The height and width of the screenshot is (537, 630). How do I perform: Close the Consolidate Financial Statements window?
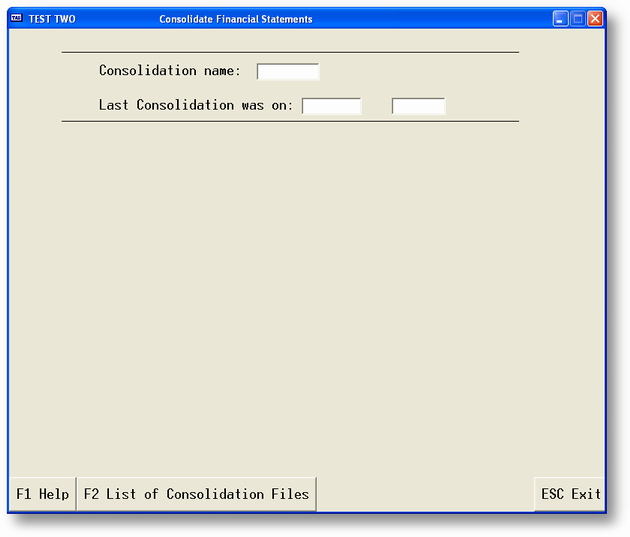[595, 18]
